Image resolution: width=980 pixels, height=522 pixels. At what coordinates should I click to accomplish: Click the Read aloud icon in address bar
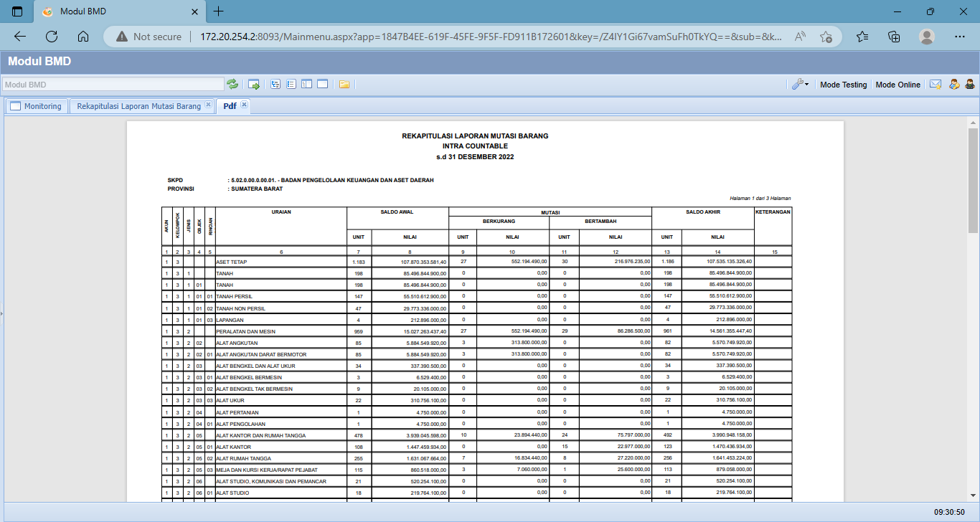tap(801, 37)
